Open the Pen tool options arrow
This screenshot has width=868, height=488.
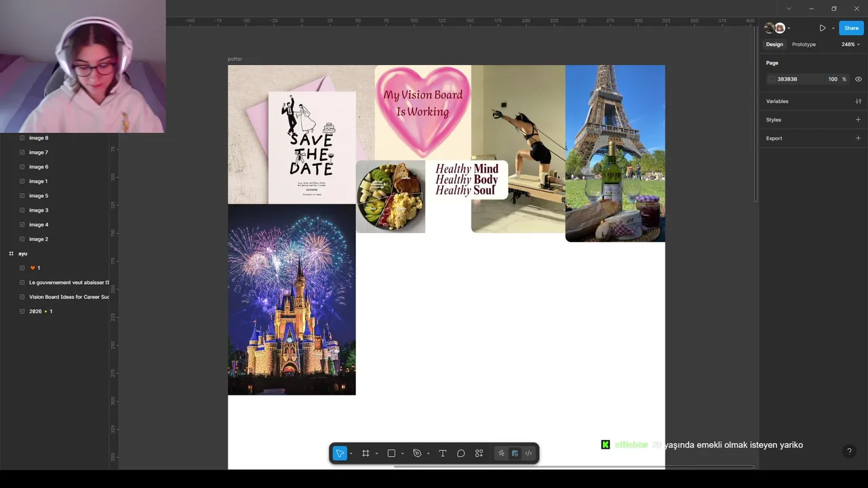click(428, 453)
